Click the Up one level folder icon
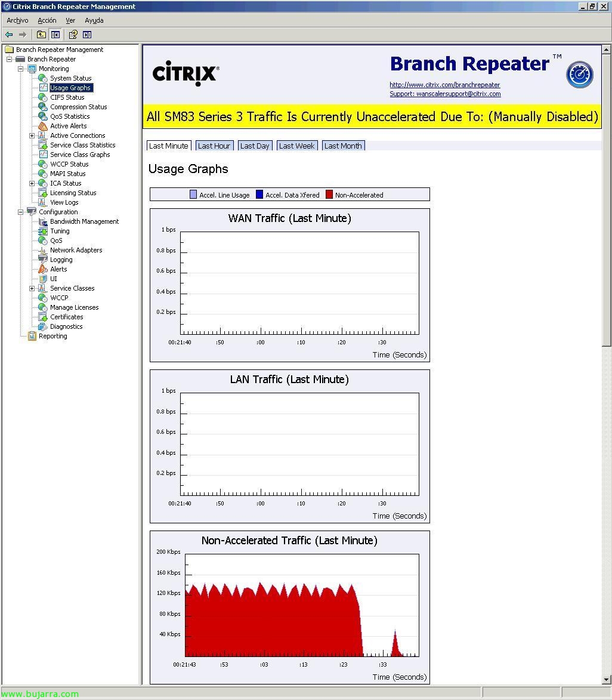Image resolution: width=612 pixels, height=700 pixels. pyautogui.click(x=42, y=35)
